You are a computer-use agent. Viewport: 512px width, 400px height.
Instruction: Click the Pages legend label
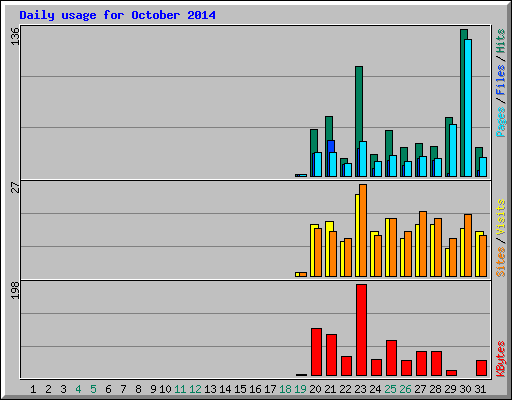click(x=501, y=122)
